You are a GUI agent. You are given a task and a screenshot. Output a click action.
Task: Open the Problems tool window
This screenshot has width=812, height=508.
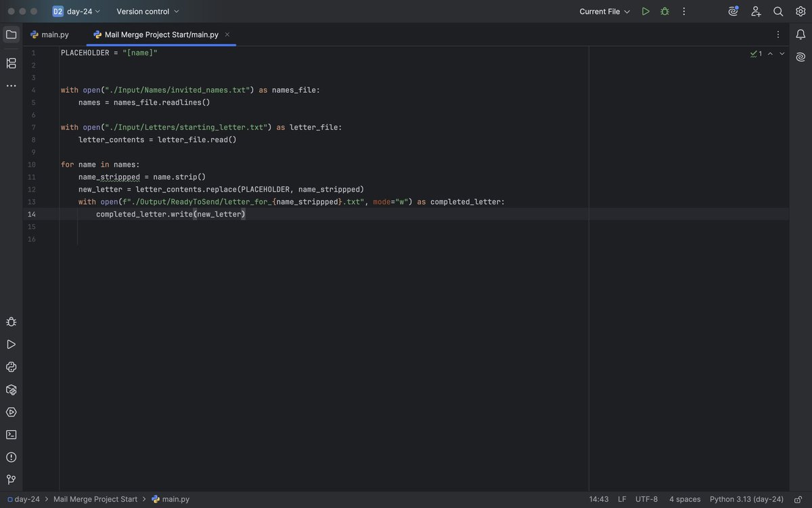(11, 457)
